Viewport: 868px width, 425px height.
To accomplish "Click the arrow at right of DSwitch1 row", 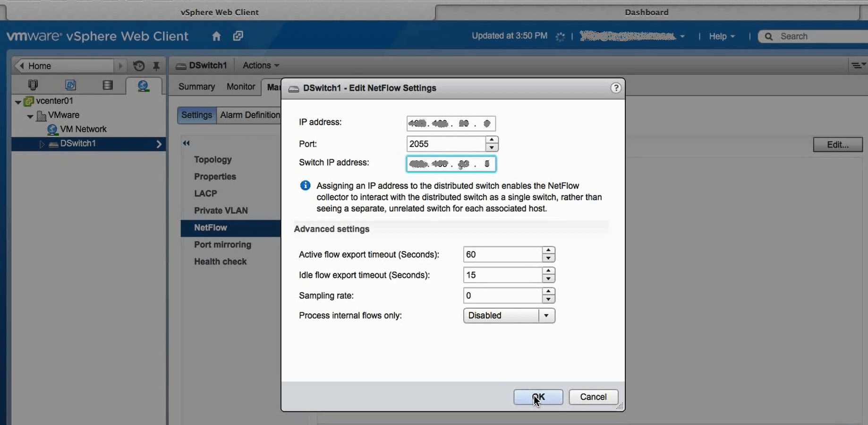I will pos(159,144).
